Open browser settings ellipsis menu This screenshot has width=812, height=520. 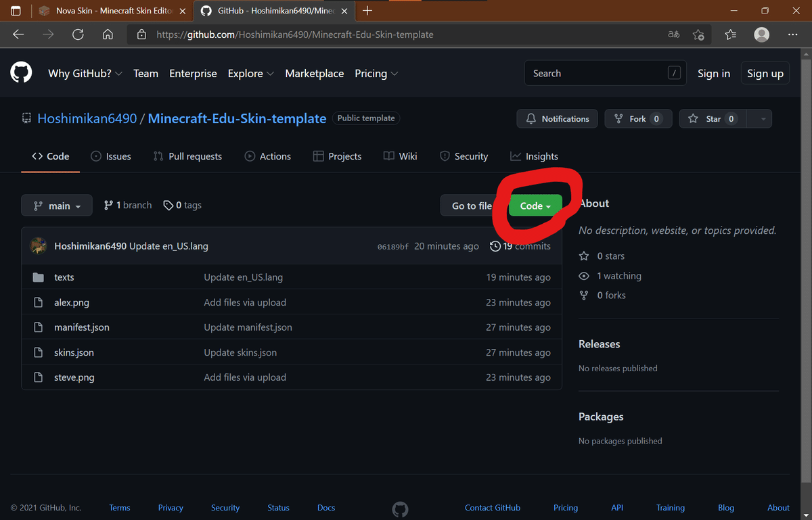click(x=793, y=34)
